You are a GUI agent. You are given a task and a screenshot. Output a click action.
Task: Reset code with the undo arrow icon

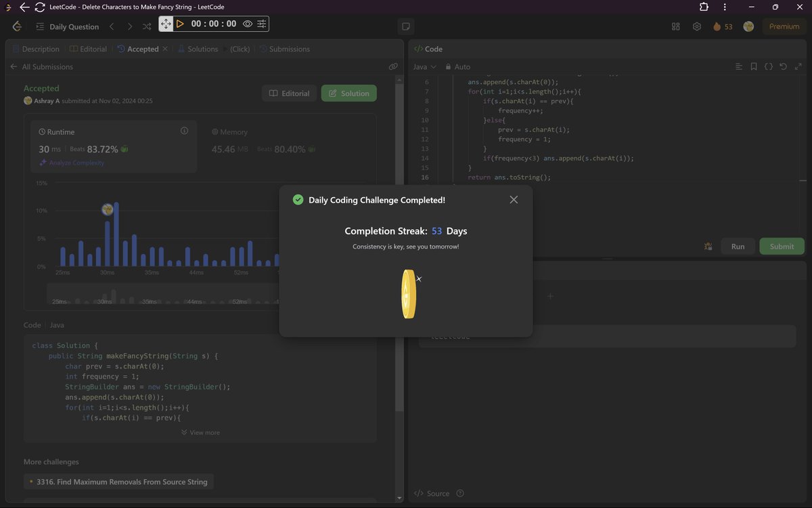784,67
